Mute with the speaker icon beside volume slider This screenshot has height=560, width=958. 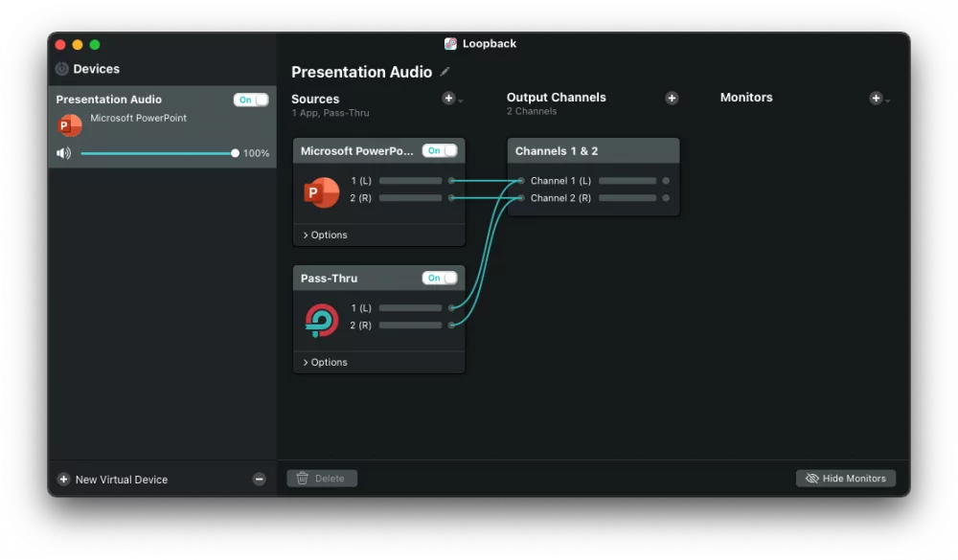63,153
